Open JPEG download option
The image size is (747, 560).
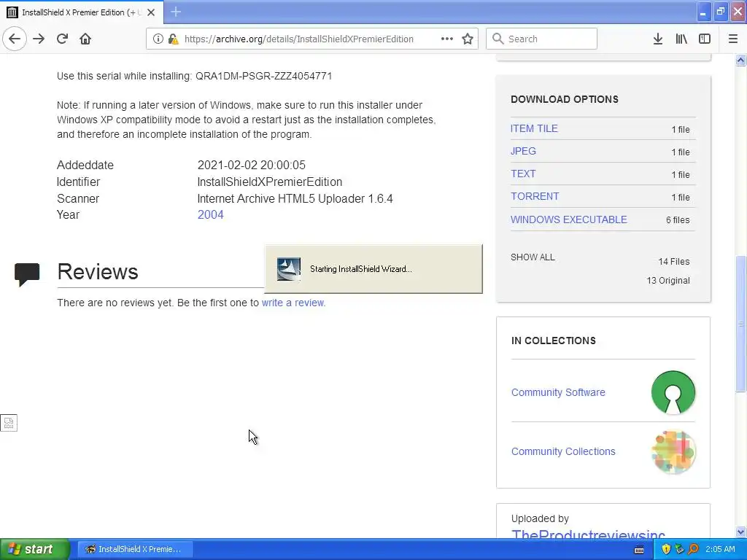coord(523,151)
